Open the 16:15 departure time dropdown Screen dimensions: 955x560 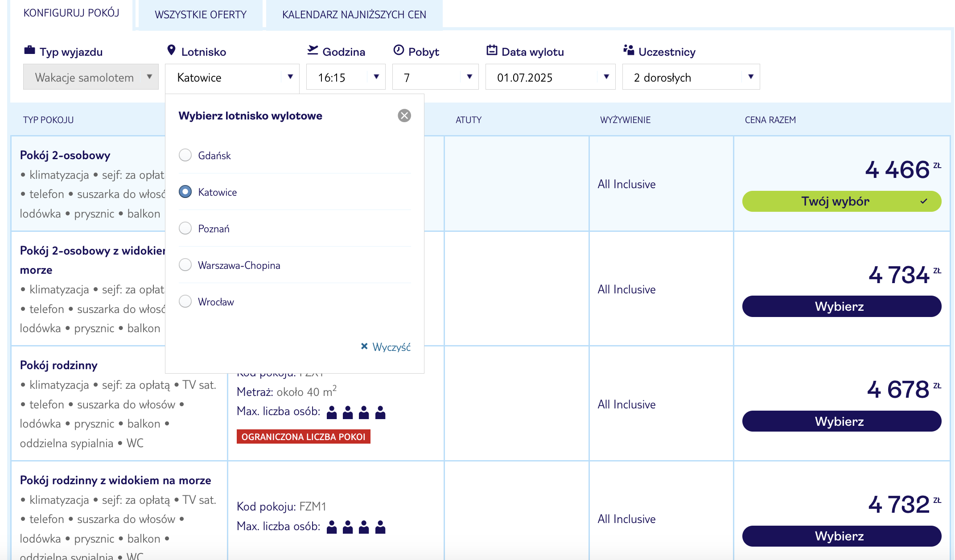[x=346, y=77]
